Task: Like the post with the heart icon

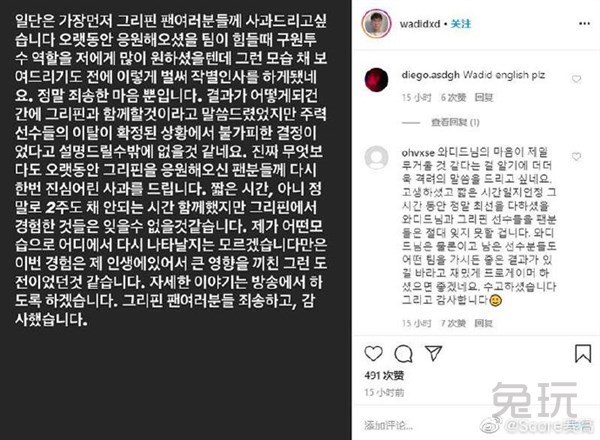Action: click(x=373, y=354)
